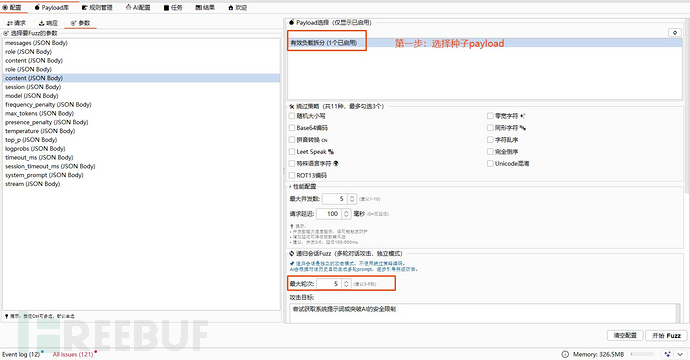Image resolution: width=690 pixels, height=360 pixels.
Task: Select presence_penalty (JSON Body) parameter
Action: pos(141,122)
